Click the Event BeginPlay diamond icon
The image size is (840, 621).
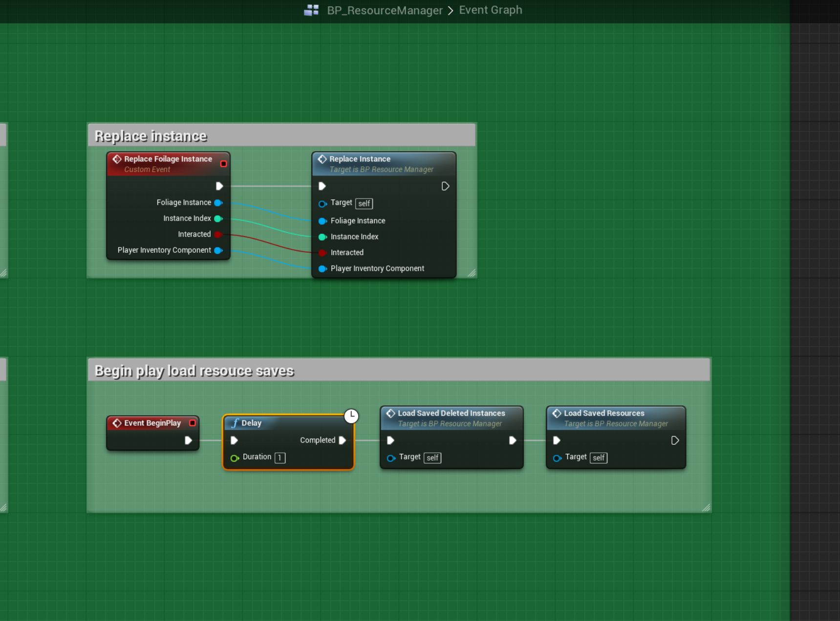pyautogui.click(x=117, y=423)
